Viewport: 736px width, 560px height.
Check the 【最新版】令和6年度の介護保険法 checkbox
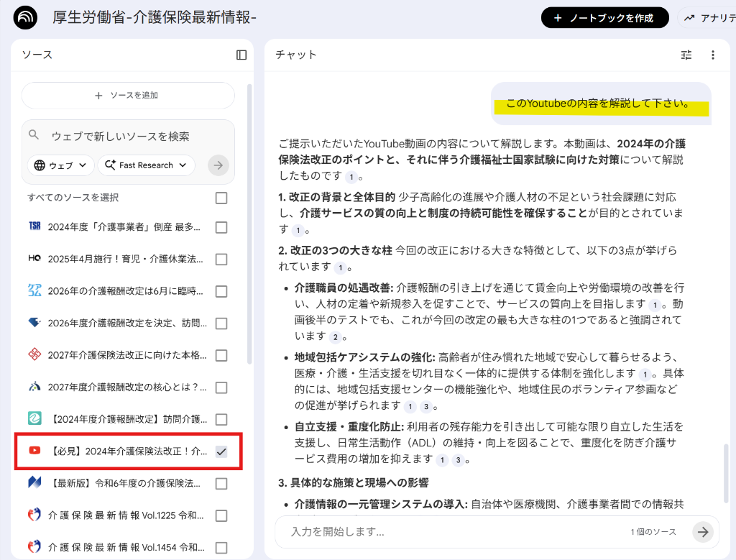click(x=221, y=484)
